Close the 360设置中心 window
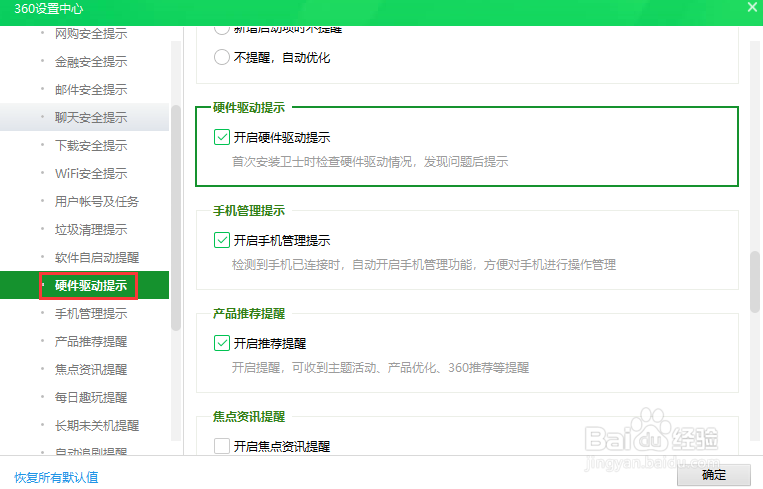This screenshot has height=489, width=763. click(752, 7)
